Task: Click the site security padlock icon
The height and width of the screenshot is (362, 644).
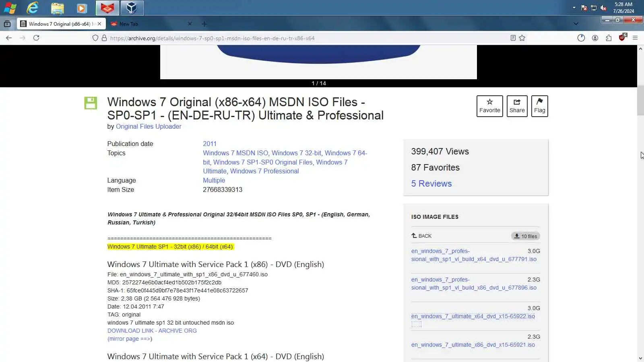Action: point(104,38)
